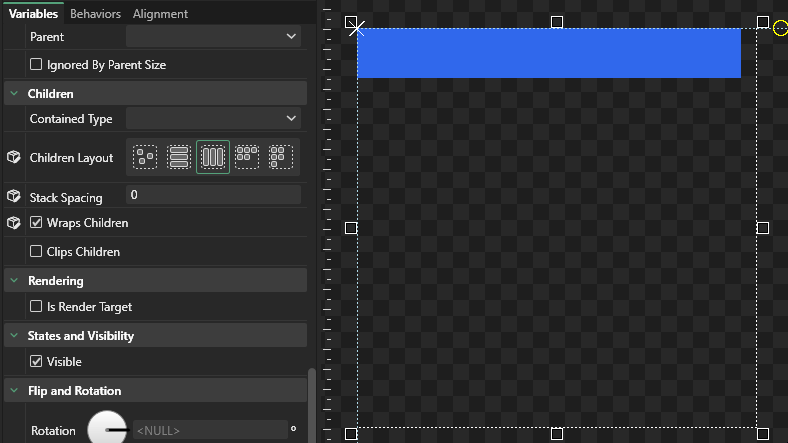Click the cube icon beside Stack Spacing
The width and height of the screenshot is (788, 443).
tap(14, 196)
